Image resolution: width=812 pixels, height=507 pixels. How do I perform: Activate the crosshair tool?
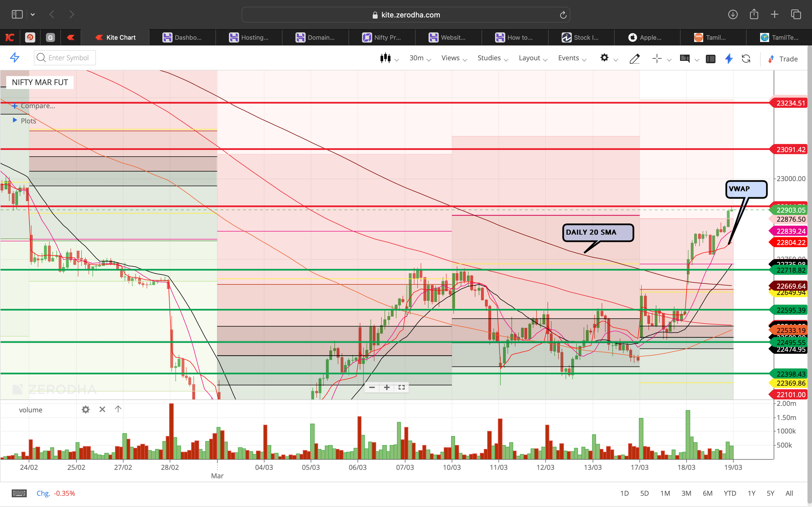point(657,58)
